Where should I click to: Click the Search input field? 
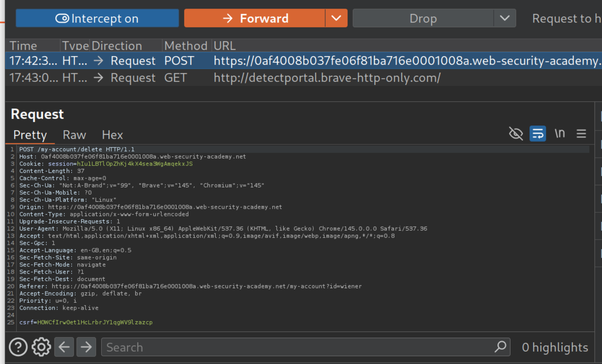(x=297, y=347)
